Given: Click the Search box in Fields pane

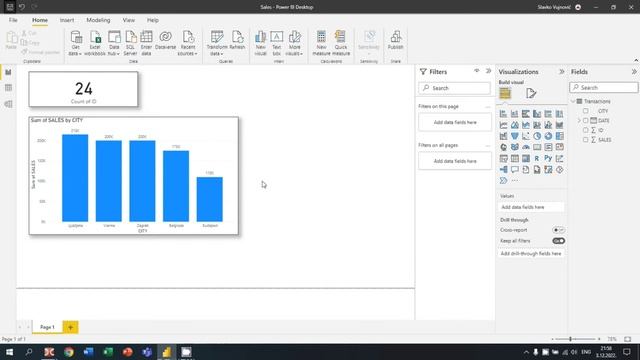Looking at the screenshot, I should (604, 87).
